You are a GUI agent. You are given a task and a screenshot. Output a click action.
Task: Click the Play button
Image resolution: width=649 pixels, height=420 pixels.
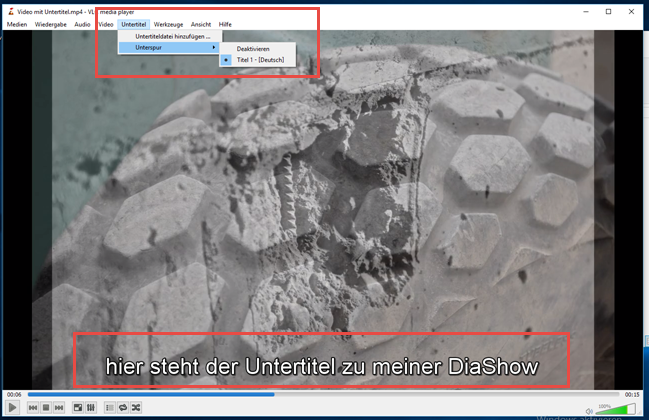[13, 408]
